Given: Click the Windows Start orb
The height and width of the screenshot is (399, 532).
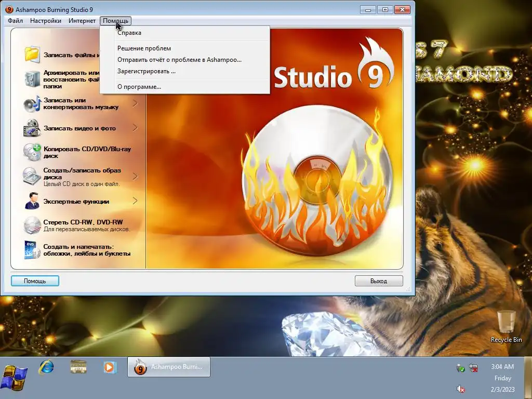Looking at the screenshot, I should [15, 378].
